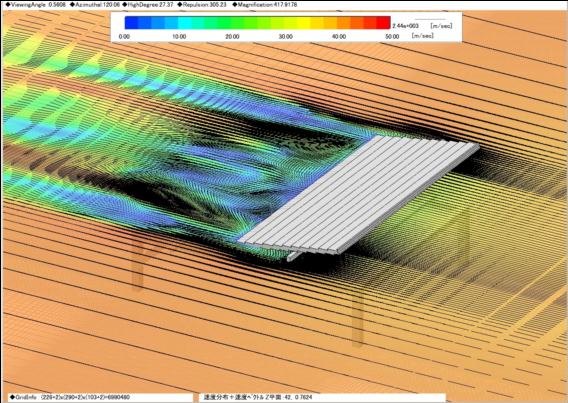Viewport: 568px width, 403px height.
Task: Click the GridInfo diamond marker
Action: pyautogui.click(x=11, y=397)
